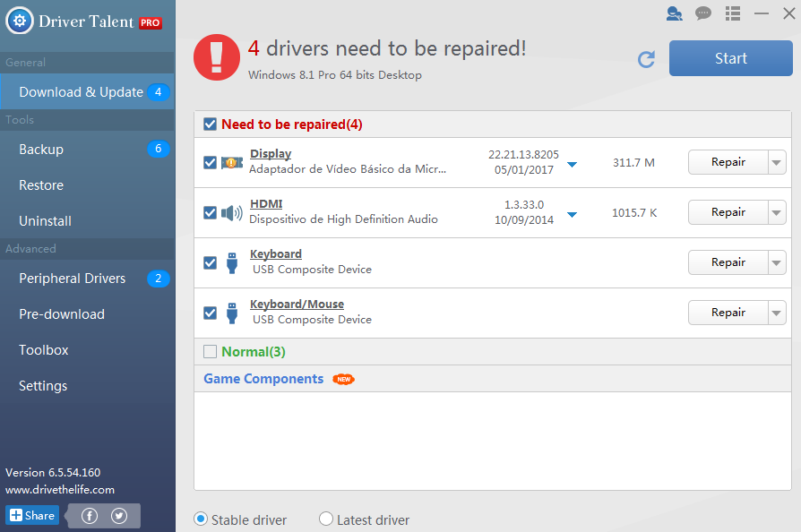
Task: Collapse the Need to be repaired(4) section
Action: coord(292,124)
